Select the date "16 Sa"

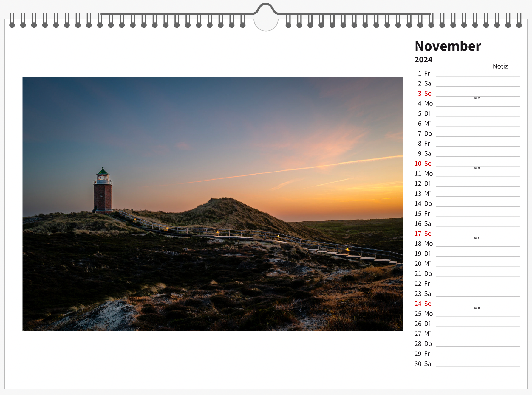[x=423, y=223]
